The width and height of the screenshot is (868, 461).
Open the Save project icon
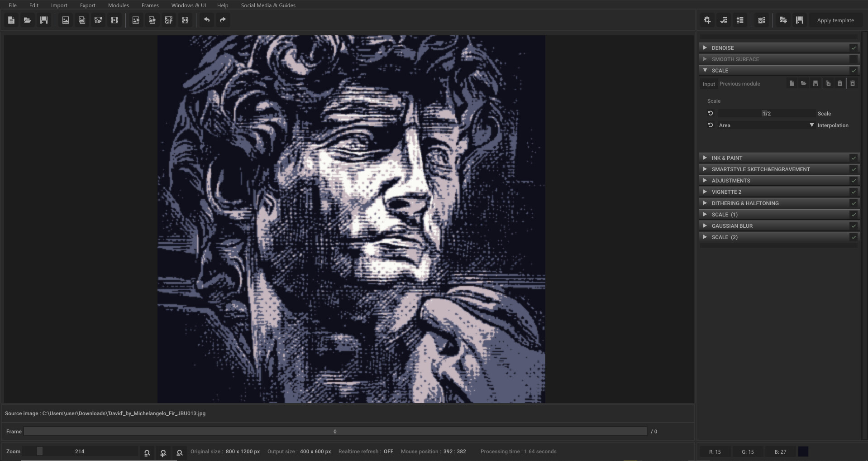44,20
